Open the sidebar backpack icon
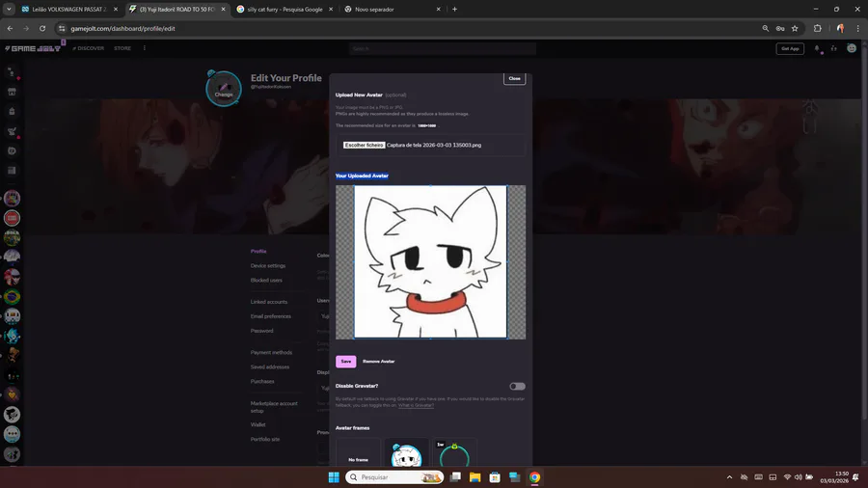 coord(12,111)
